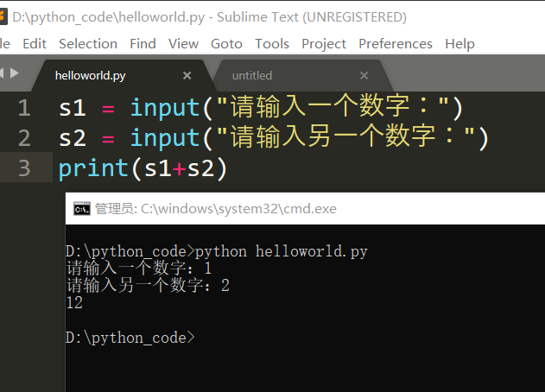Close the untitled tab
This screenshot has height=392, width=545.
[x=364, y=75]
